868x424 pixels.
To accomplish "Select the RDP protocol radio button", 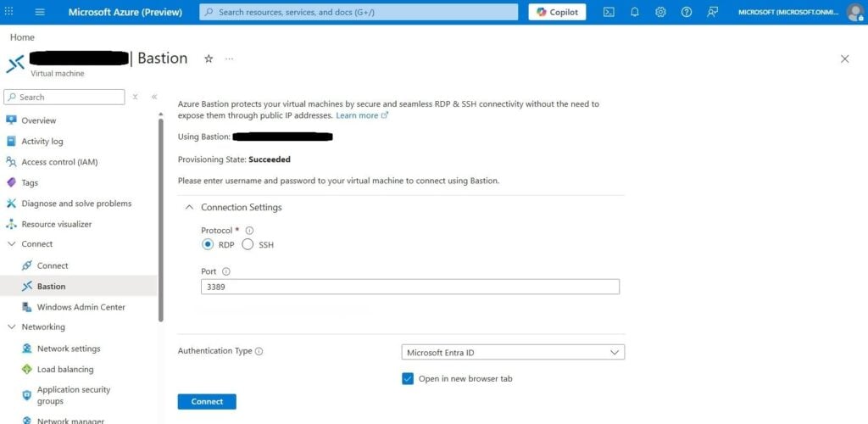I will [208, 244].
